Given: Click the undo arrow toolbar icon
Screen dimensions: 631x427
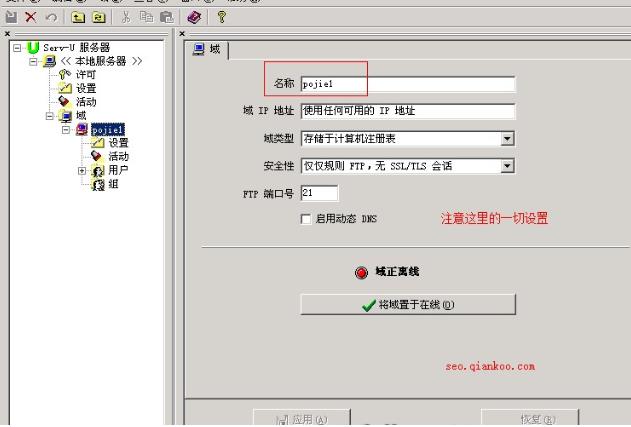Looking at the screenshot, I should (51, 17).
